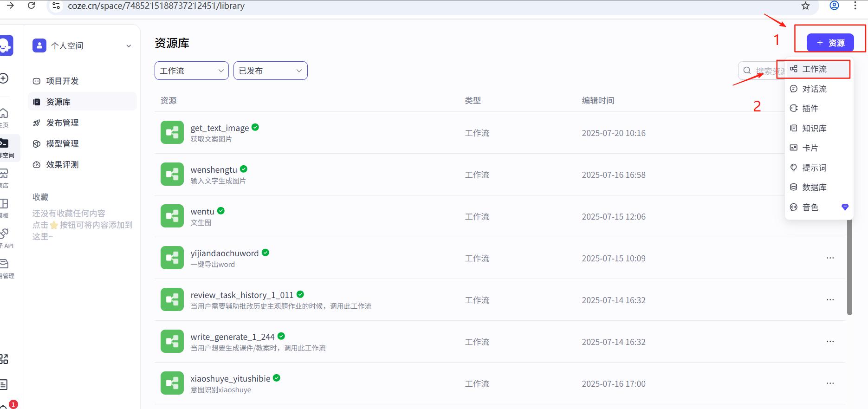Click the site info icon beside URL
This screenshot has width=868, height=409.
[x=56, y=6]
